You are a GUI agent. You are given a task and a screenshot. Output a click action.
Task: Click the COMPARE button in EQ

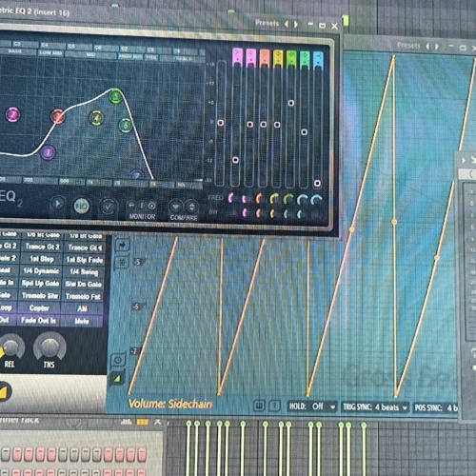click(x=183, y=209)
